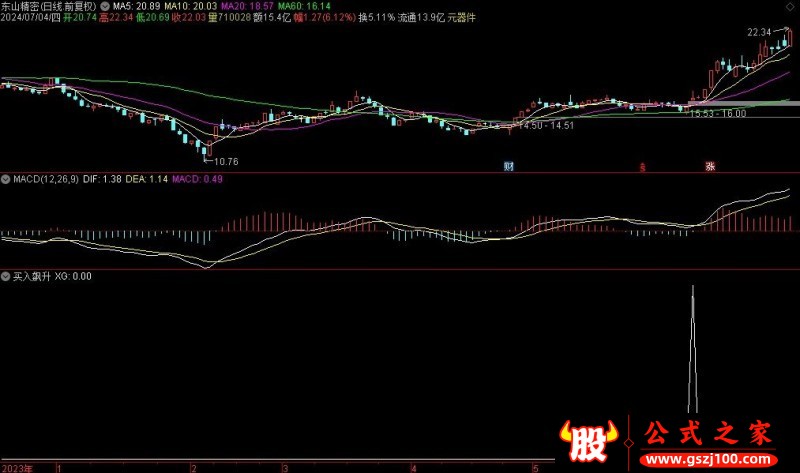Click the turnover amount 额15.4亿
The height and width of the screenshot is (473, 800).
(x=272, y=17)
